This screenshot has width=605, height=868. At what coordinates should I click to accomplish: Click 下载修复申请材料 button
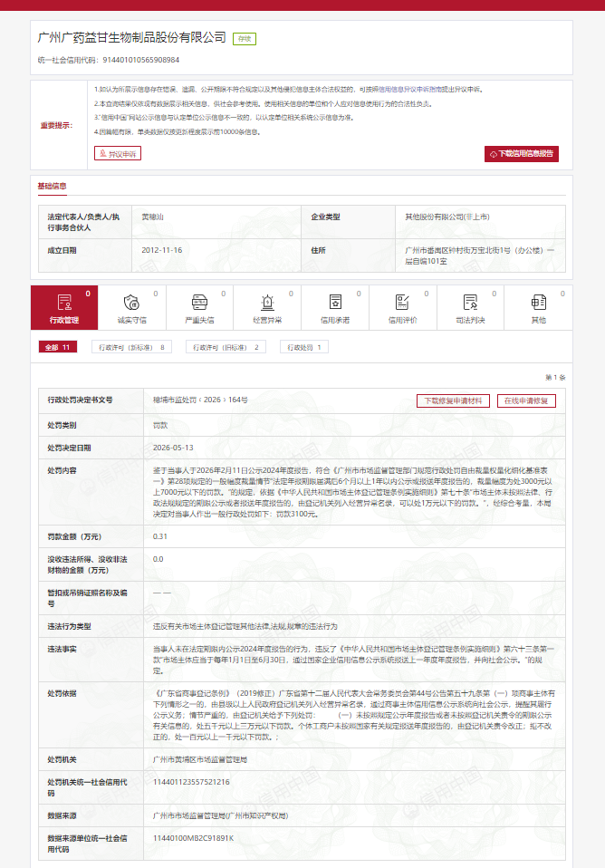(x=454, y=400)
